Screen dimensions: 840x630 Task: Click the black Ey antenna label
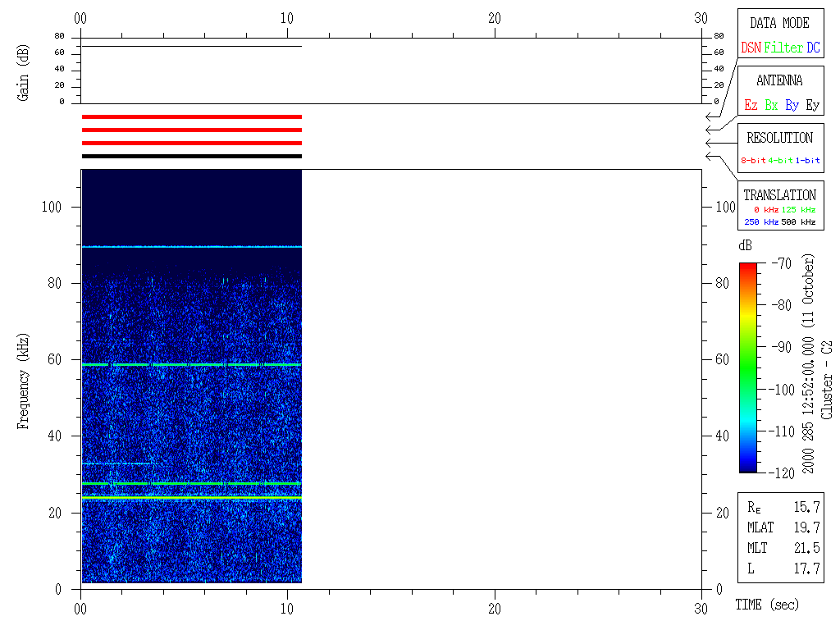click(812, 105)
